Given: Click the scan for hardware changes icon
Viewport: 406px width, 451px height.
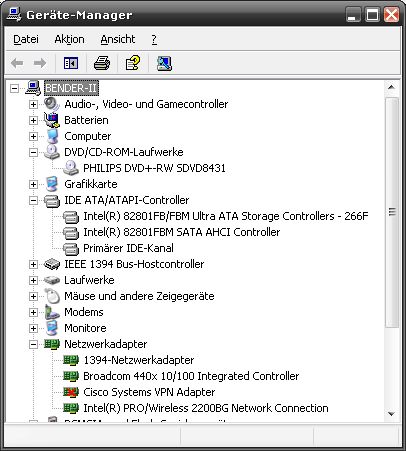Looking at the screenshot, I should pyautogui.click(x=164, y=63).
